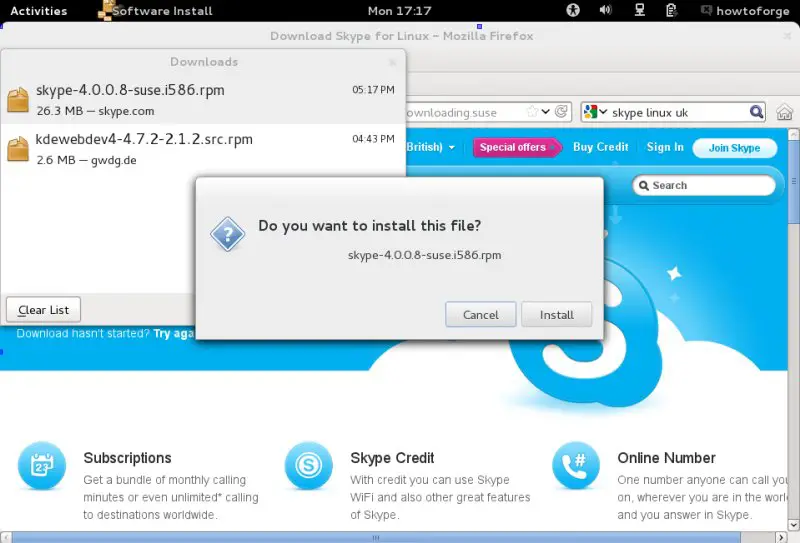This screenshot has height=543, width=800.
Task: Click the question mark icon in the dialog
Action: (228, 234)
